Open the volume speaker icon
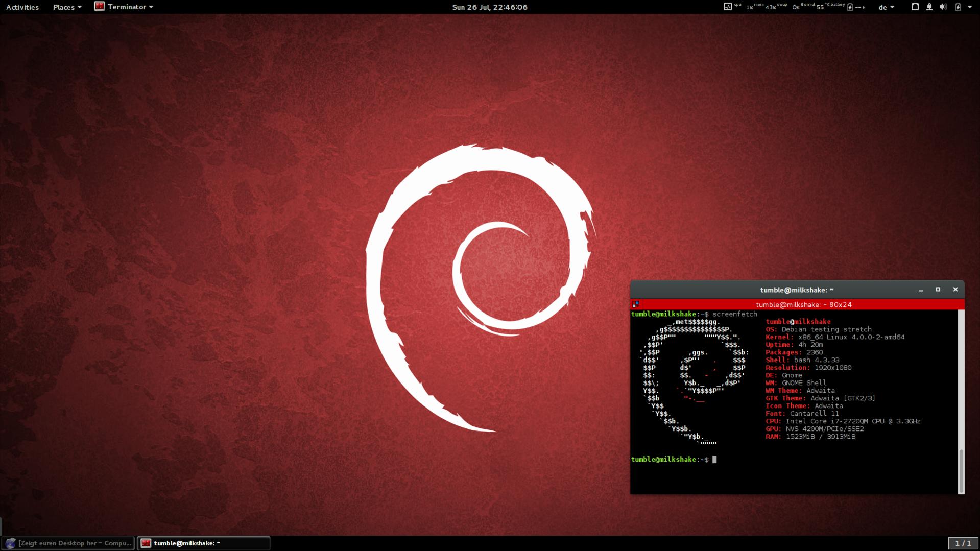The image size is (980, 551). [x=943, y=7]
